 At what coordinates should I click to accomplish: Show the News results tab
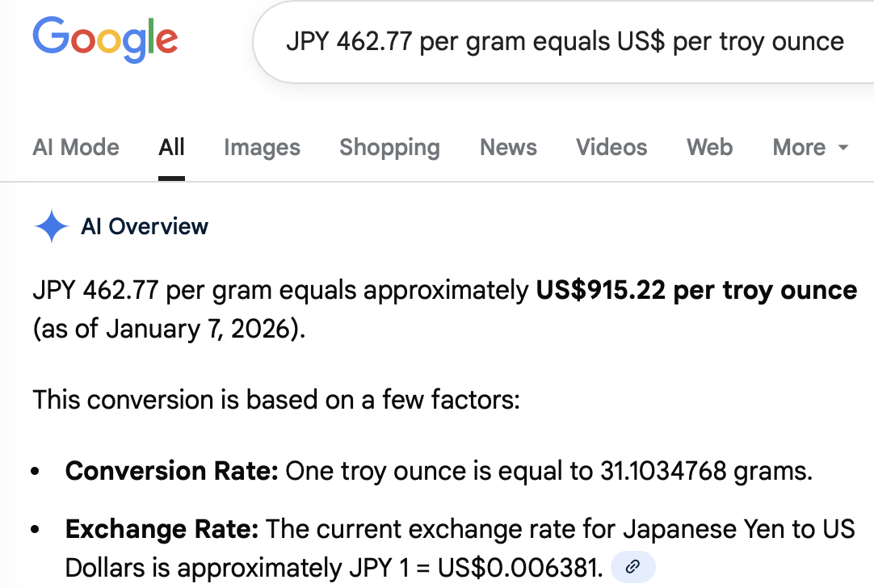pos(508,148)
